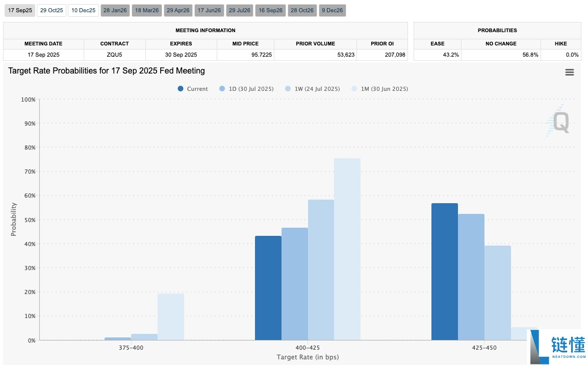
Task: Open the 16 Sep26 meeting tab
Action: 270,10
